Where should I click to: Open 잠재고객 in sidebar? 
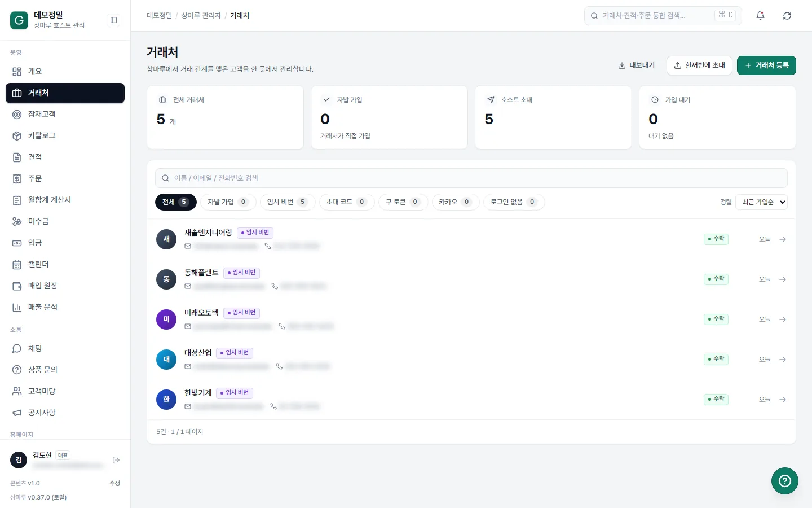tap(65, 115)
